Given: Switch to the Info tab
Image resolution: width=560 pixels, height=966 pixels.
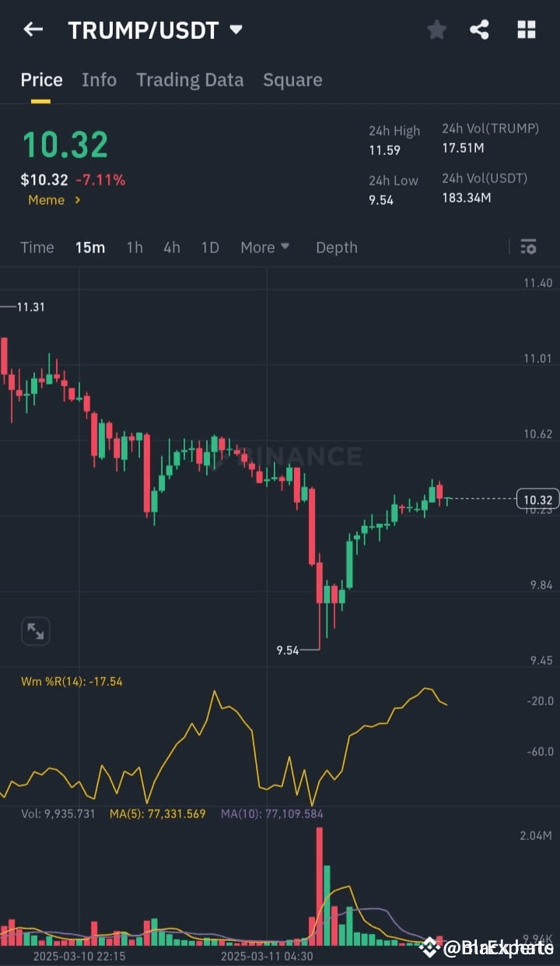Looking at the screenshot, I should pyautogui.click(x=100, y=79).
